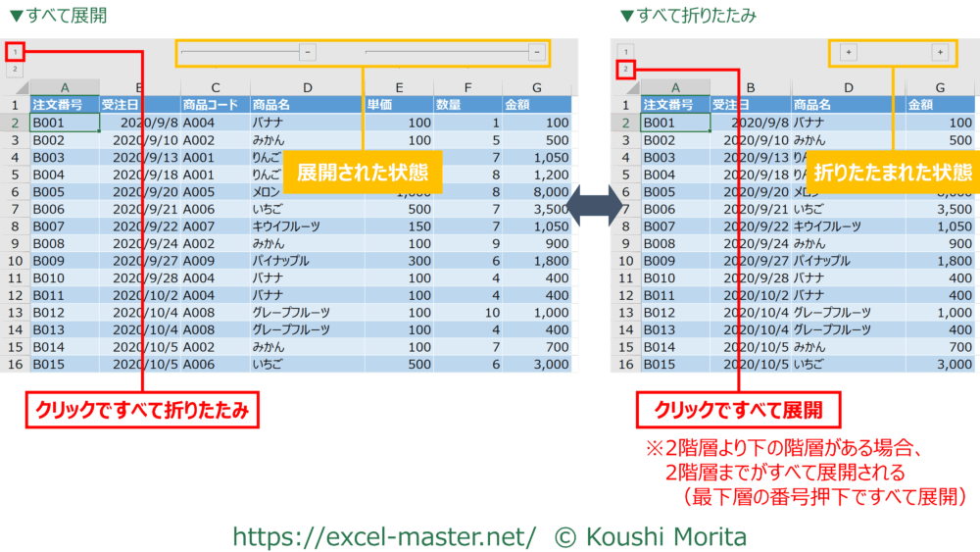Click outline level 1 button in right collapsed sheet
Screen dimensions: 980x552
point(626,51)
